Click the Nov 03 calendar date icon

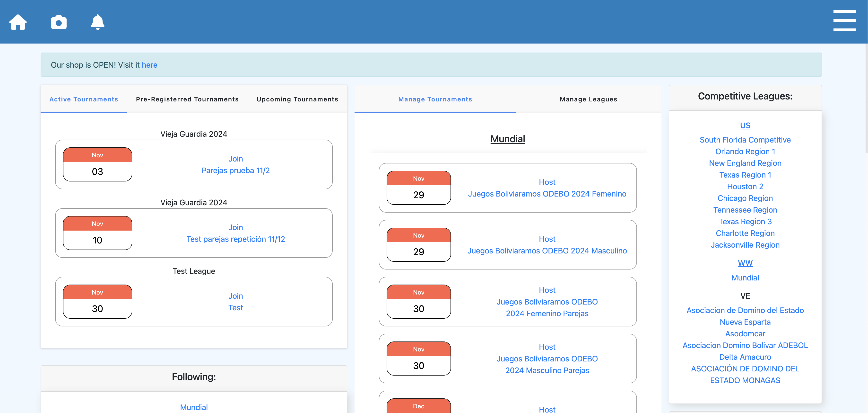coord(97,164)
